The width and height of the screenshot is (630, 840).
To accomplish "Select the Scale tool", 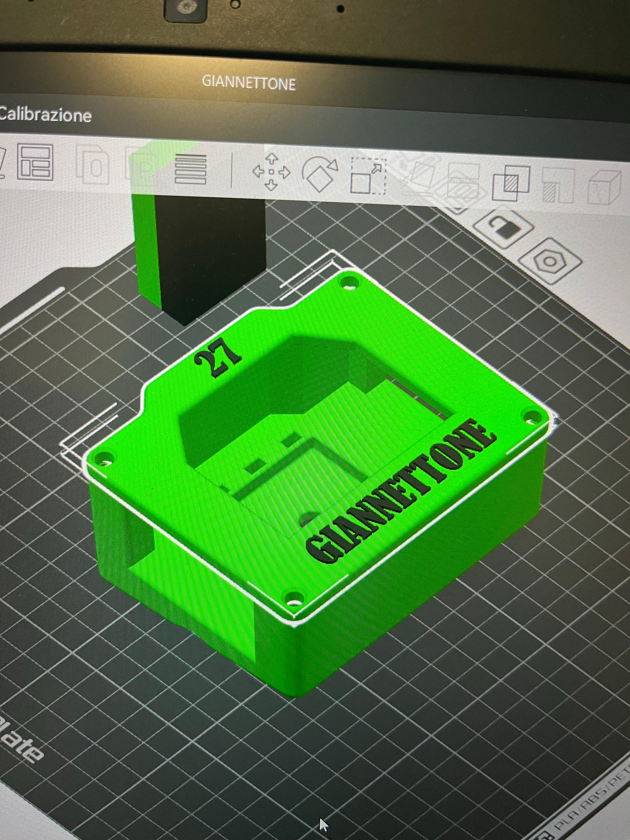I will tap(368, 176).
